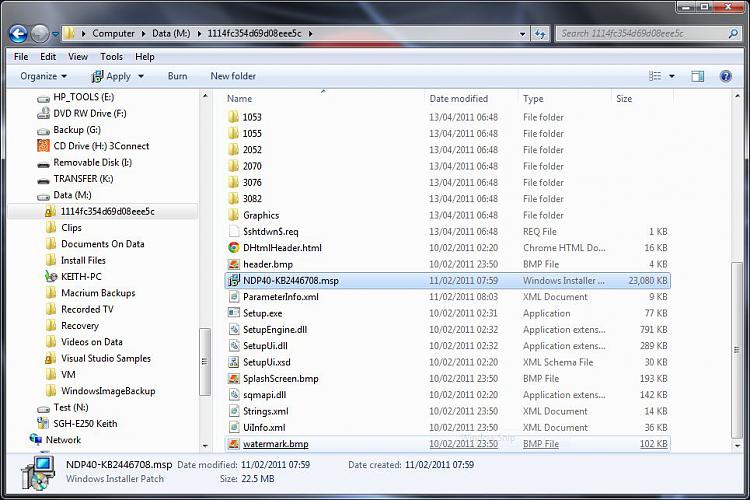Click the Refresh button in address bar
Screen dimensions: 750x500
point(540,33)
